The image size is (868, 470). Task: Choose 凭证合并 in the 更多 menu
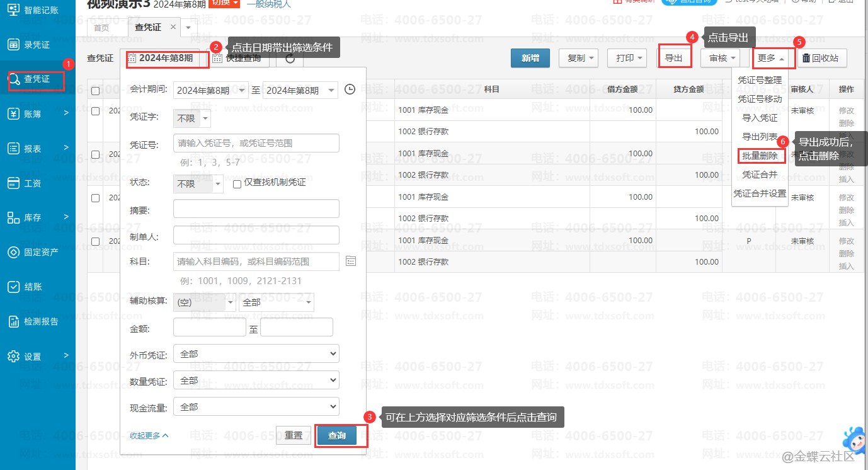tap(760, 175)
